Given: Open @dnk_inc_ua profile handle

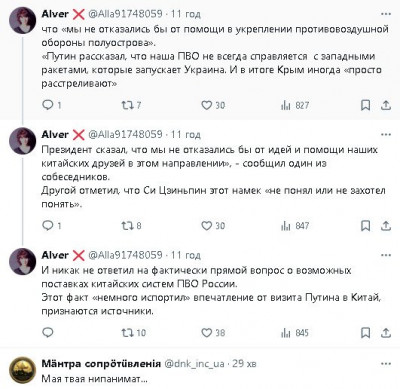Looking at the screenshot, I should click(x=195, y=364).
